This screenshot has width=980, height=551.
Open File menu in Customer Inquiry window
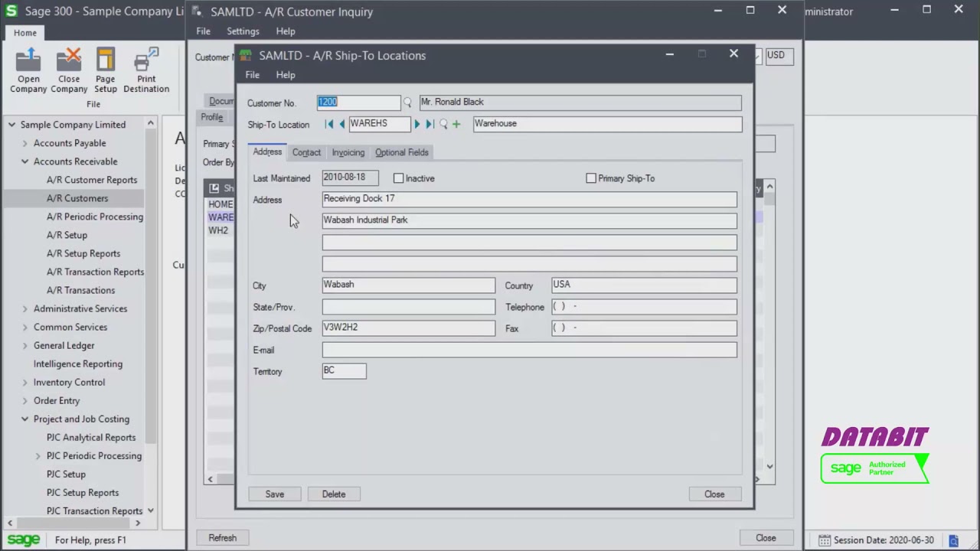point(203,31)
